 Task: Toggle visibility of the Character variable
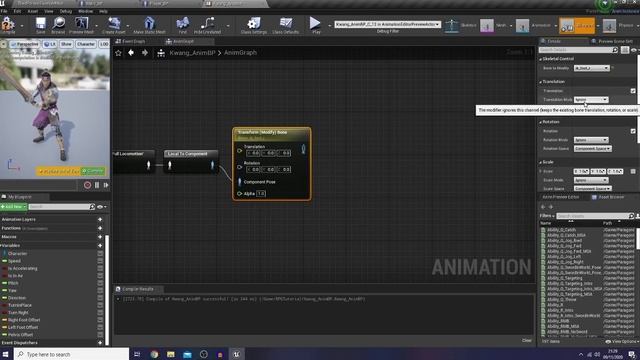100,253
